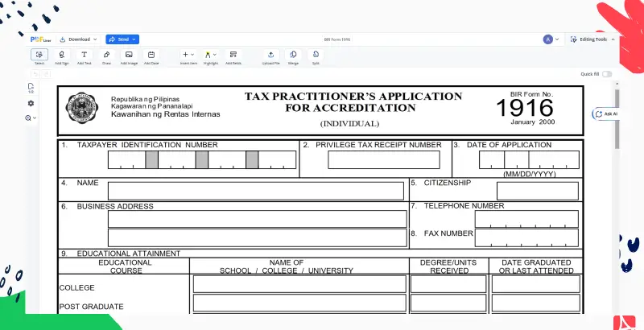Screen dimensions: 644x330
Task: Click the user avatar A
Action: click(547, 39)
